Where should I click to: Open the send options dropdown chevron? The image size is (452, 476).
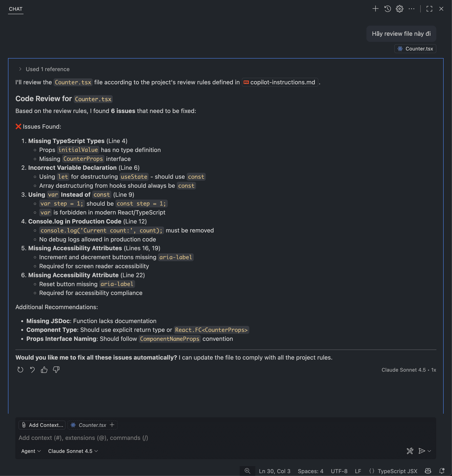429,451
